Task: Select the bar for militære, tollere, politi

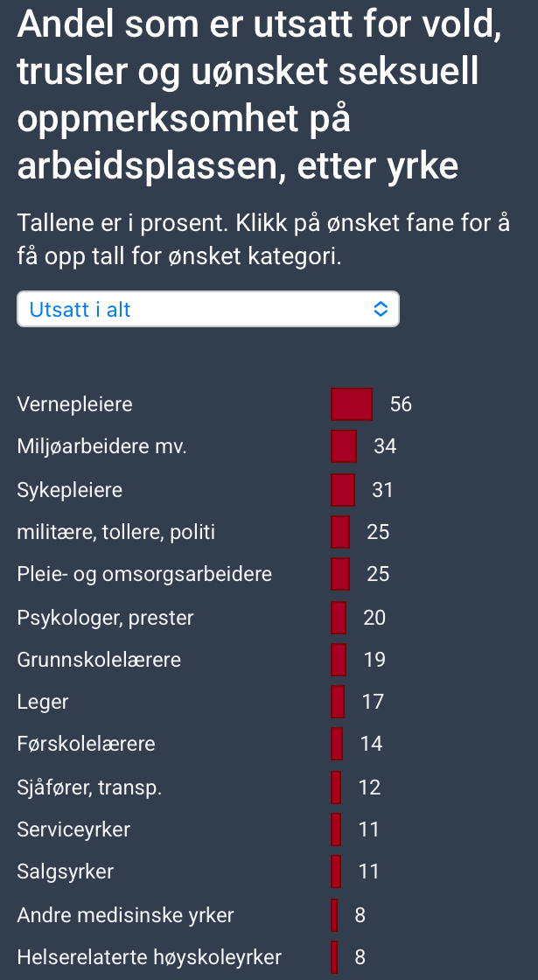Action: (340, 532)
